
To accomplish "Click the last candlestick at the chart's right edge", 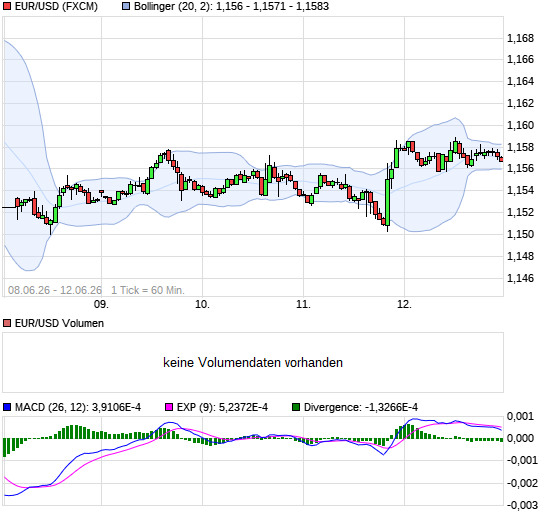I will 501,159.
